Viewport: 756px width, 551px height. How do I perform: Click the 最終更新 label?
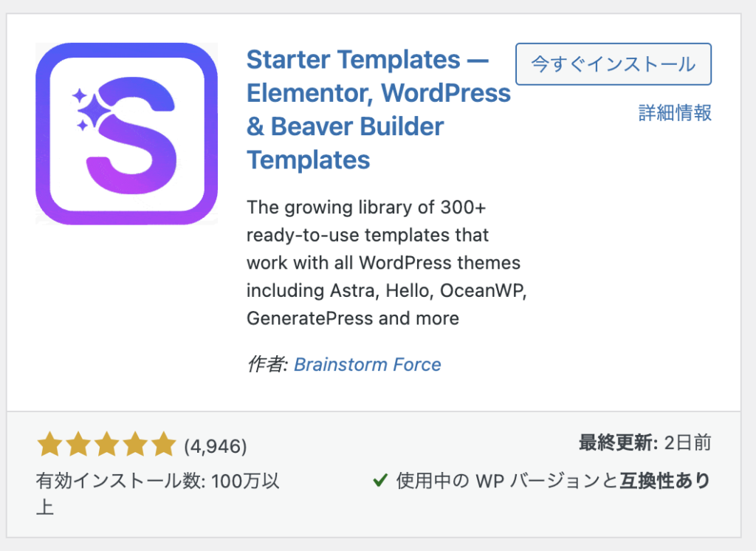pos(618,443)
